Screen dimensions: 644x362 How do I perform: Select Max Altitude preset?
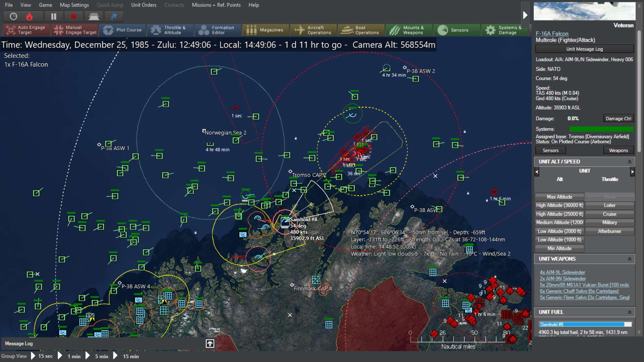pyautogui.click(x=559, y=197)
